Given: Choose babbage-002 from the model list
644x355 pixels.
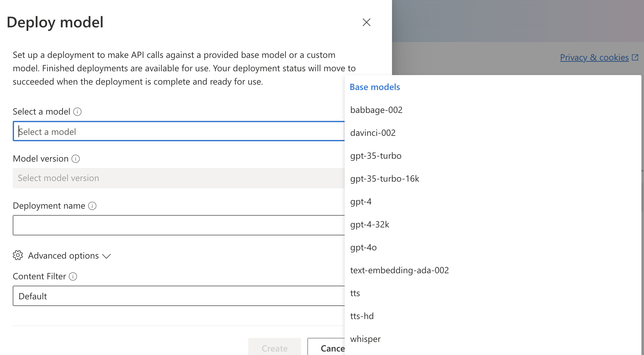Looking at the screenshot, I should (x=493, y=110).
